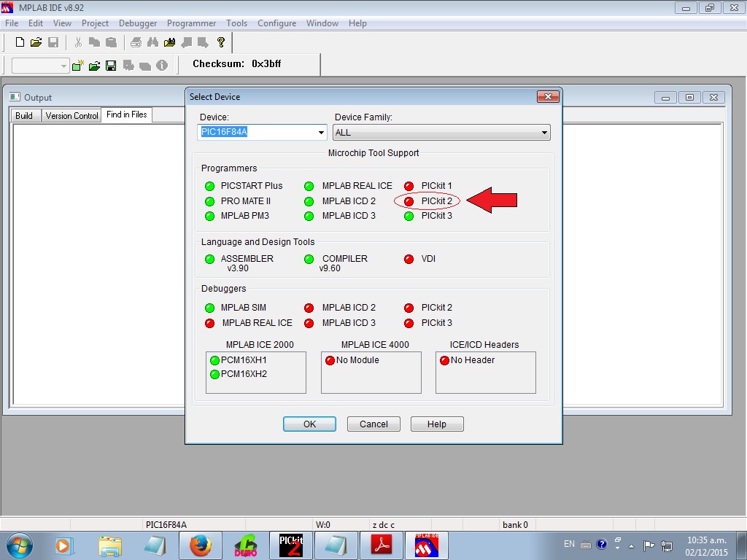Click the clock showing 10:35 a.m.

706,540
